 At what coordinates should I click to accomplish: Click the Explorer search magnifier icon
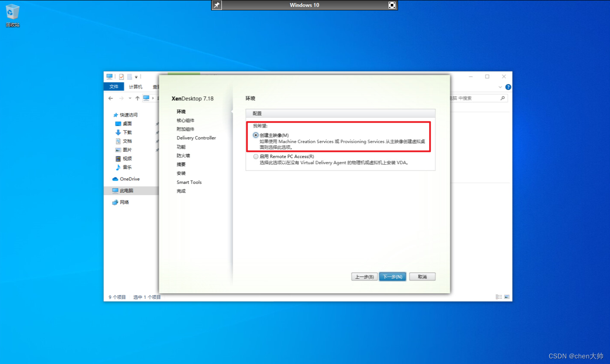[x=502, y=98]
